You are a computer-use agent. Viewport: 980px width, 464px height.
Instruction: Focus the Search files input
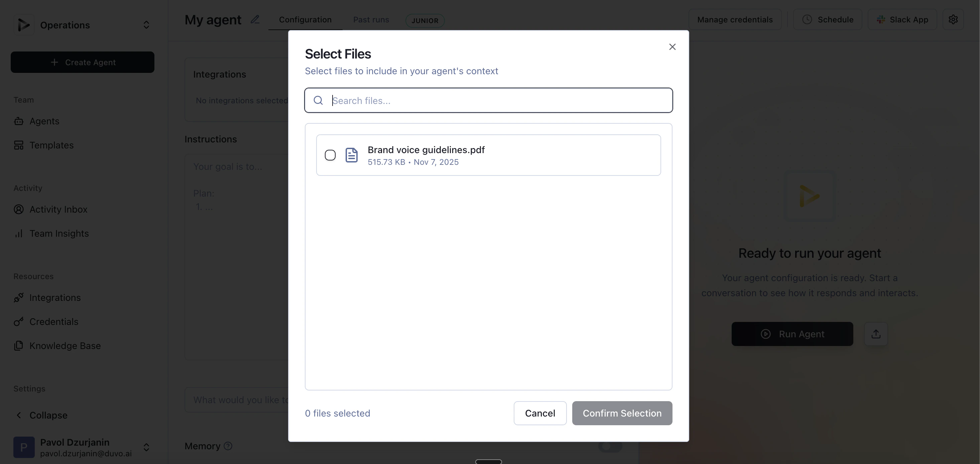[488, 101]
